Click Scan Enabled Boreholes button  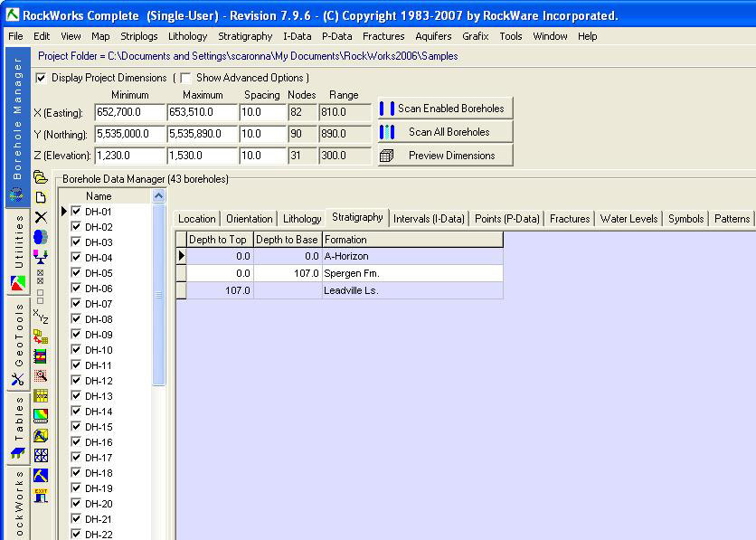click(445, 109)
